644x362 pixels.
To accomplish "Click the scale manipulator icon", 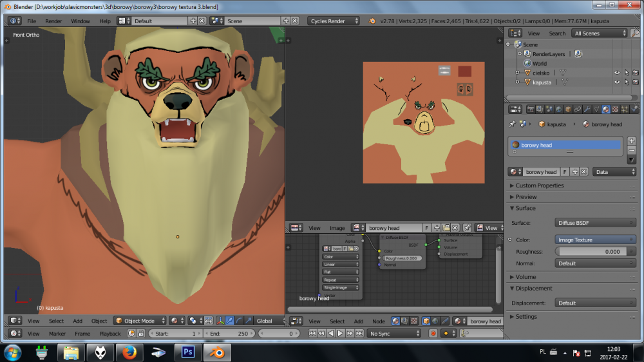I will 248,321.
